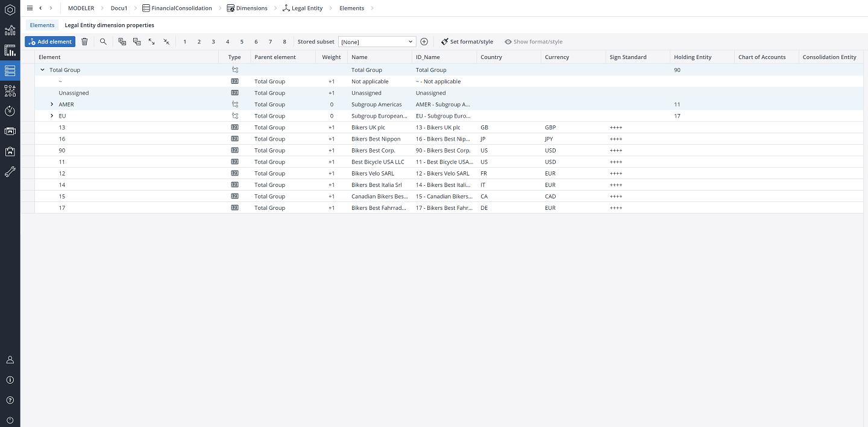Click the collapse all arrows icon
This screenshot has width=868, height=427.
pos(166,42)
